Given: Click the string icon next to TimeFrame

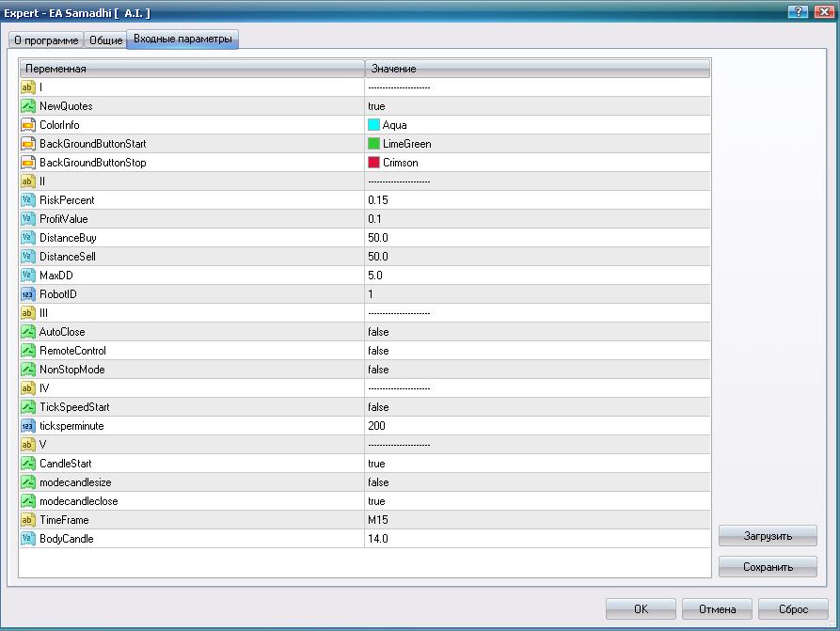Looking at the screenshot, I should [x=28, y=520].
